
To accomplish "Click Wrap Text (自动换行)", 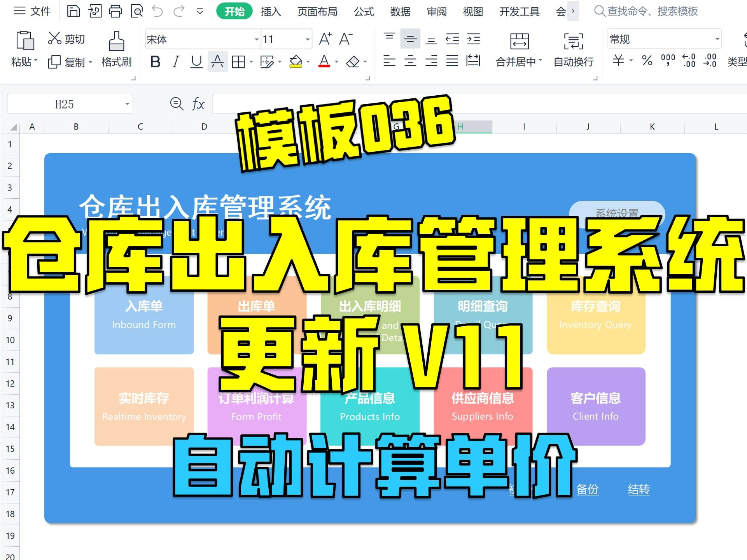I will click(573, 50).
